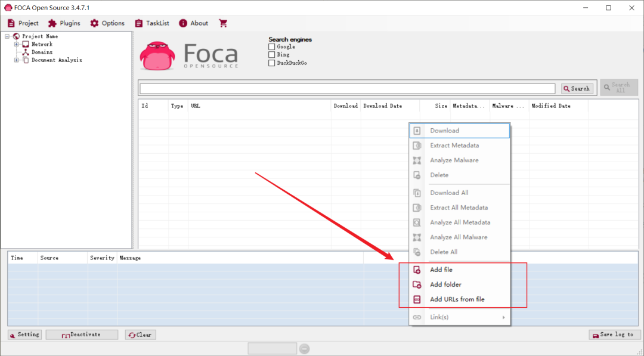
Task: Clear the log with Clear button
Action: (x=141, y=335)
